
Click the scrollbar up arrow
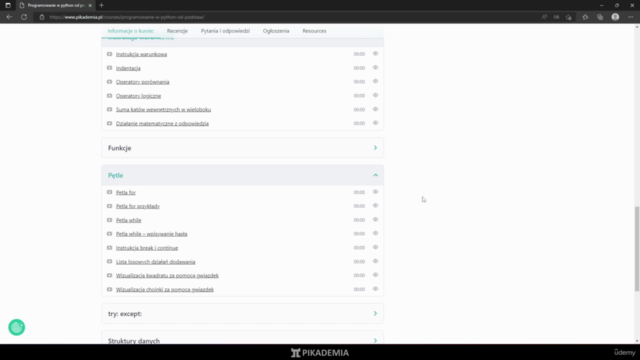tap(637, 27)
